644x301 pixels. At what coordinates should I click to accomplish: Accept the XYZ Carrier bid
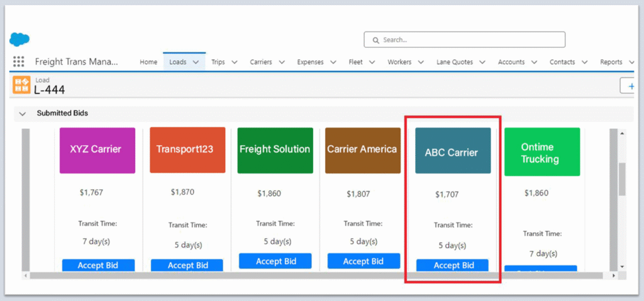[97, 265]
